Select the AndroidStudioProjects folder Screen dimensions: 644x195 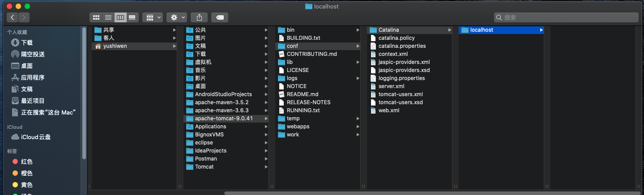[226, 94]
